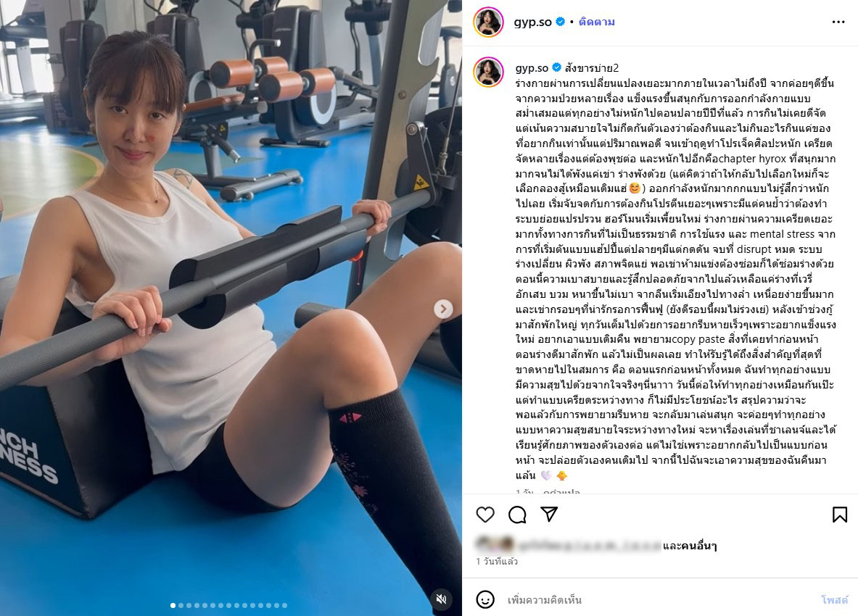Image resolution: width=858 pixels, height=616 pixels.
Task: Click gyp.so profile picture in header
Action: click(x=488, y=22)
